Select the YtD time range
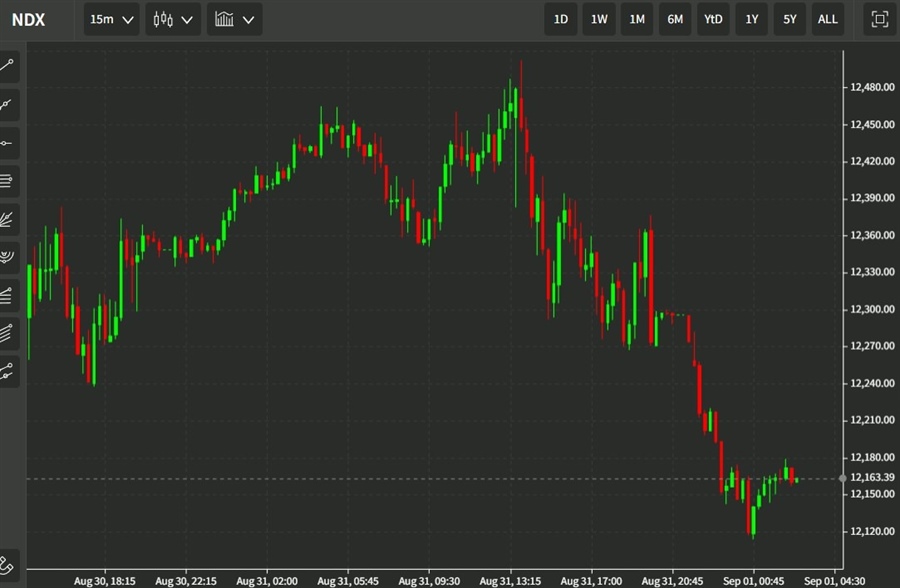The height and width of the screenshot is (588, 900). 713,20
